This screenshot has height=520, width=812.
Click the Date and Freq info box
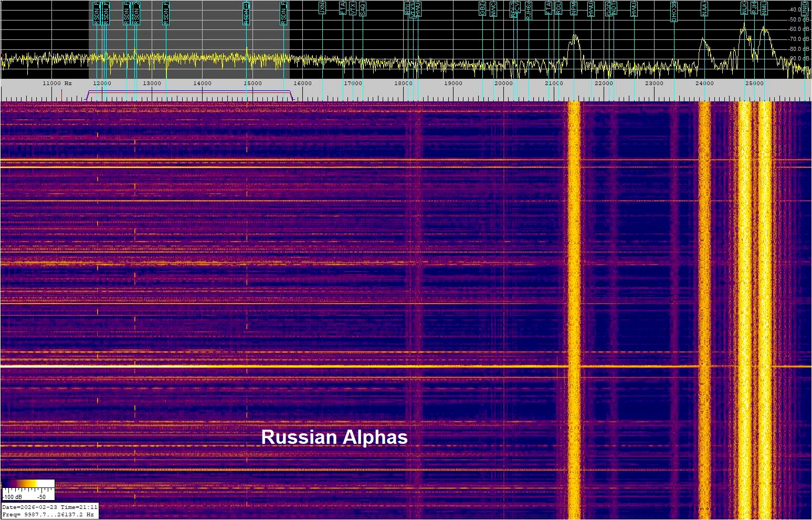pos(49,511)
